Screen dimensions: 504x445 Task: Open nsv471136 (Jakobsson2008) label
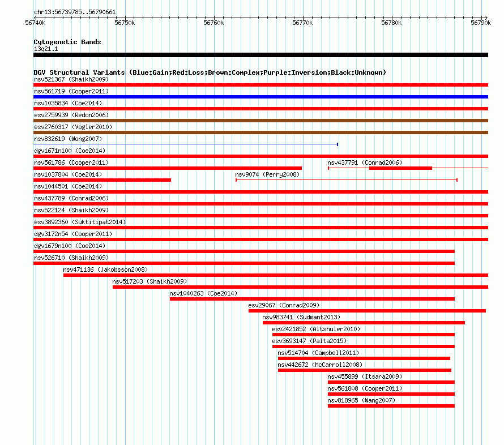[x=105, y=269]
